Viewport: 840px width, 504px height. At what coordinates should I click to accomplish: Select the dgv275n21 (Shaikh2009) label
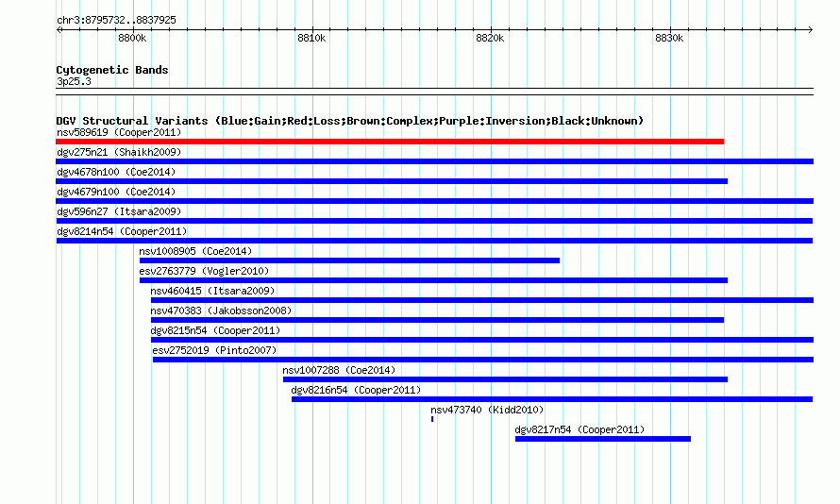[x=119, y=152]
